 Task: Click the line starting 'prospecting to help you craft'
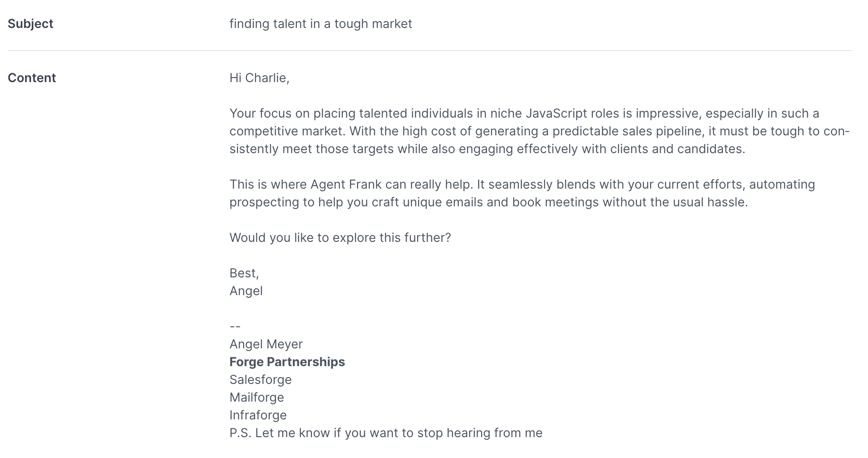tap(489, 202)
